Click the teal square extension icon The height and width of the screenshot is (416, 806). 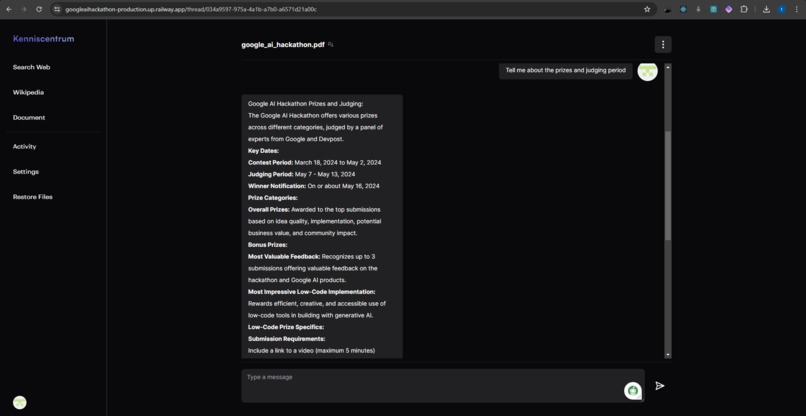[713, 9]
